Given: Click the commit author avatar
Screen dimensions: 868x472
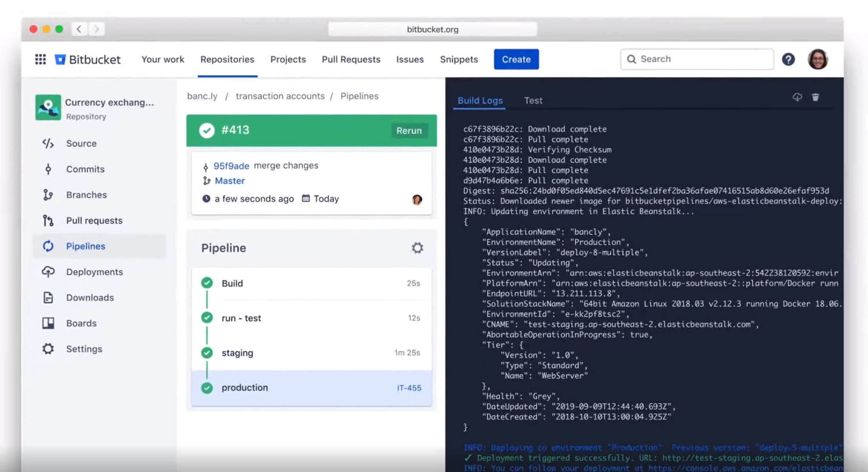Looking at the screenshot, I should click(x=417, y=199).
